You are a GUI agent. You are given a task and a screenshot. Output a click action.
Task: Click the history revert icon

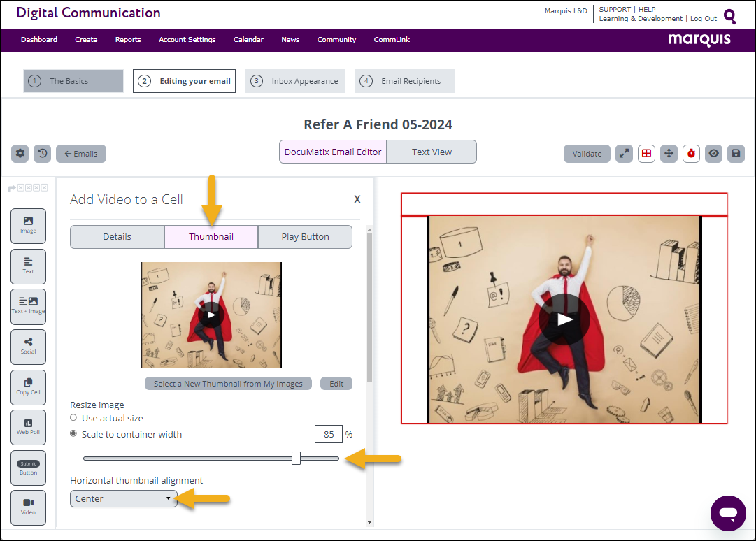[x=43, y=154]
